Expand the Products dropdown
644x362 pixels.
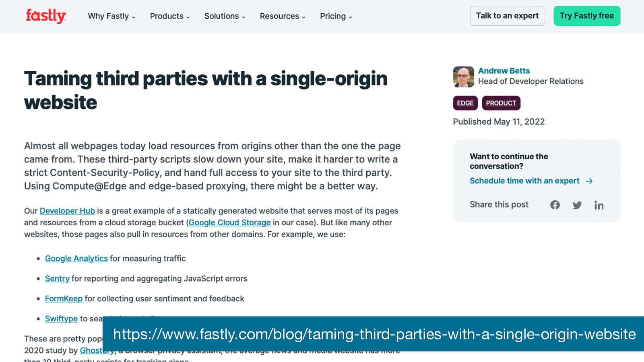click(x=170, y=16)
